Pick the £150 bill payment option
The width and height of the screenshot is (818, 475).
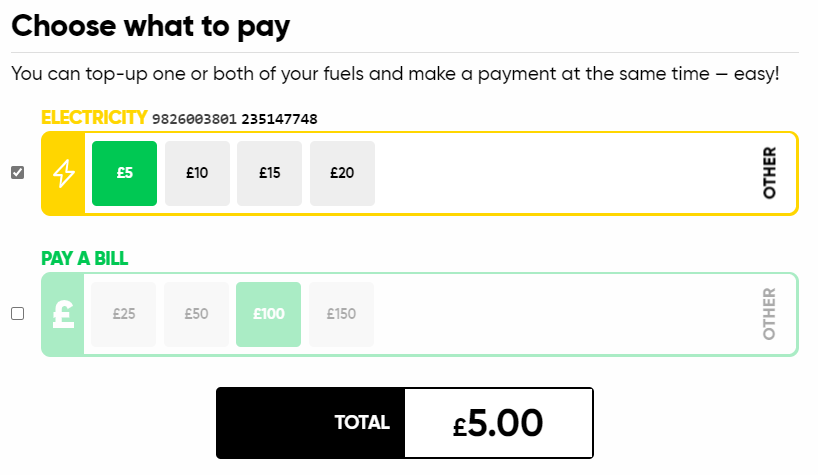click(341, 314)
